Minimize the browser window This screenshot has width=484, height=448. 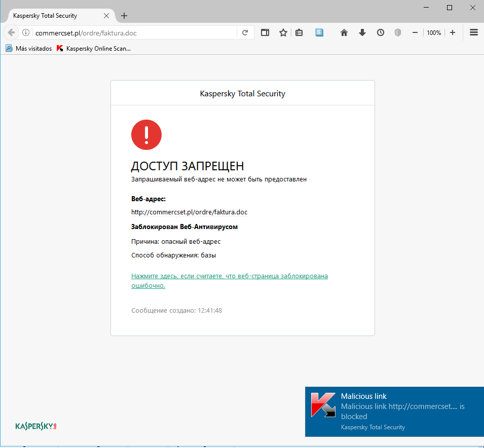(x=426, y=8)
